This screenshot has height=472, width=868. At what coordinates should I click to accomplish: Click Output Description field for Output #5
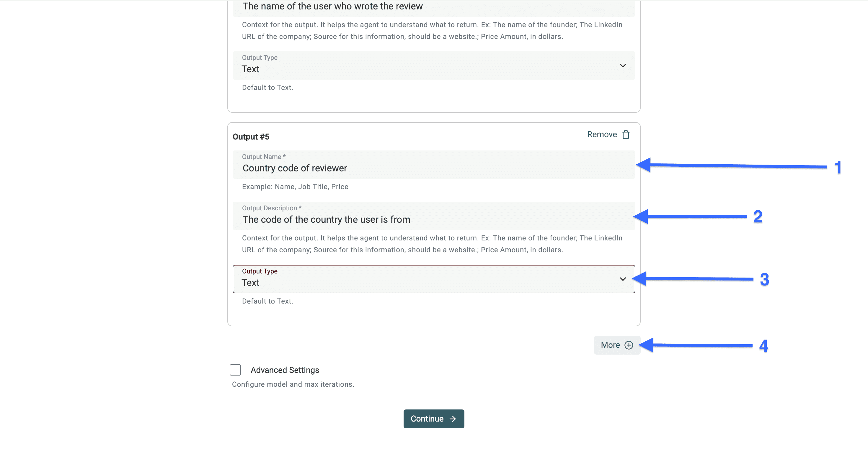433,219
